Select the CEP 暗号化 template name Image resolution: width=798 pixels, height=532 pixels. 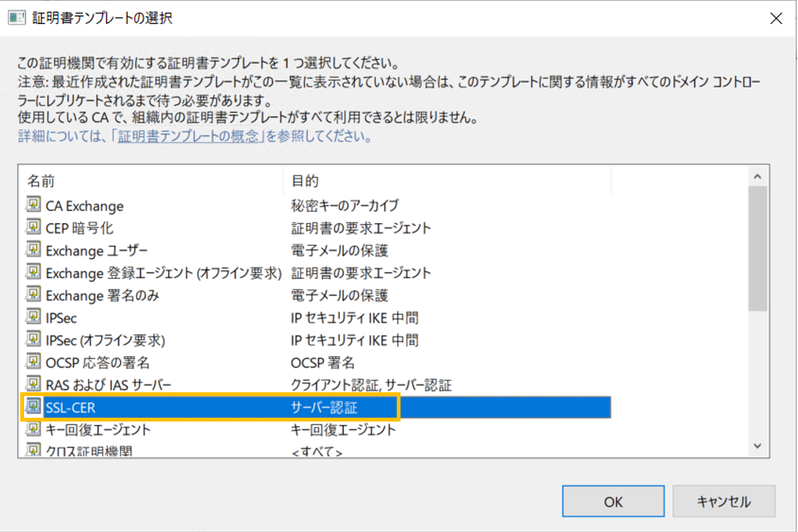click(x=80, y=228)
